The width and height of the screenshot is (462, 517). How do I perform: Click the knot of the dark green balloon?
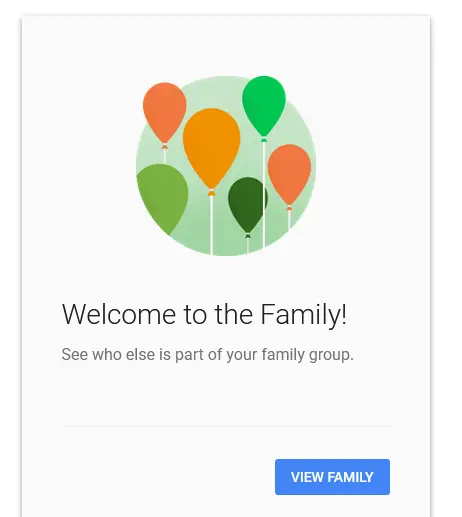pyautogui.click(x=248, y=236)
